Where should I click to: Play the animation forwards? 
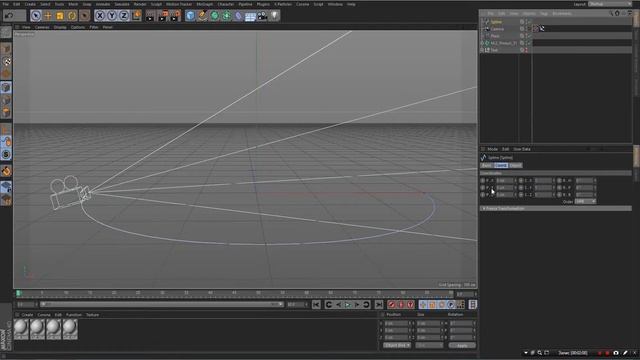pos(347,304)
